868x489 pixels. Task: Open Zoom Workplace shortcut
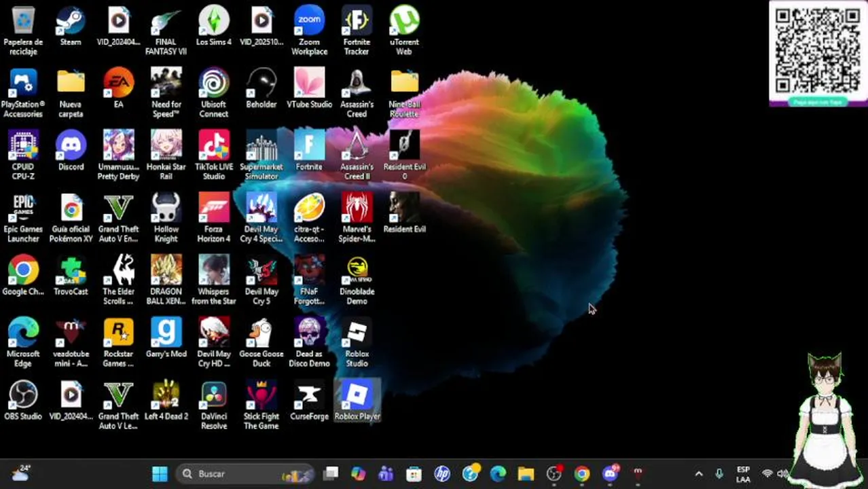[309, 31]
